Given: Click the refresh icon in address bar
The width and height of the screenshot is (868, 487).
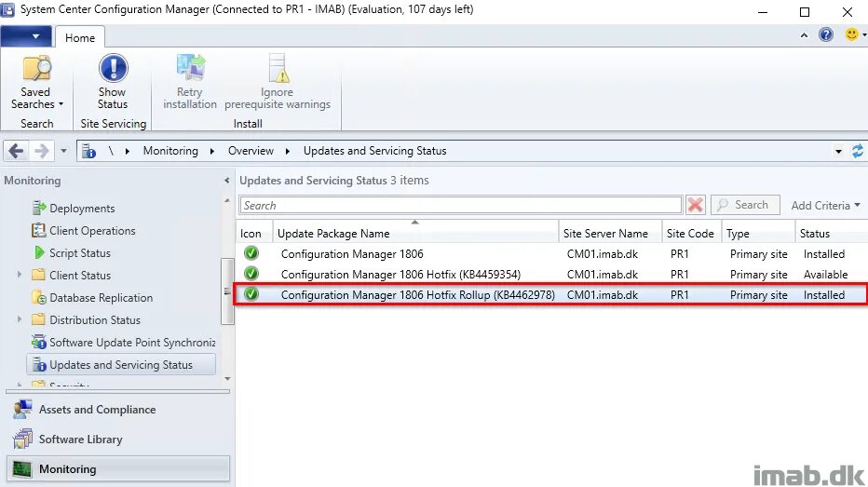Looking at the screenshot, I should coord(858,151).
